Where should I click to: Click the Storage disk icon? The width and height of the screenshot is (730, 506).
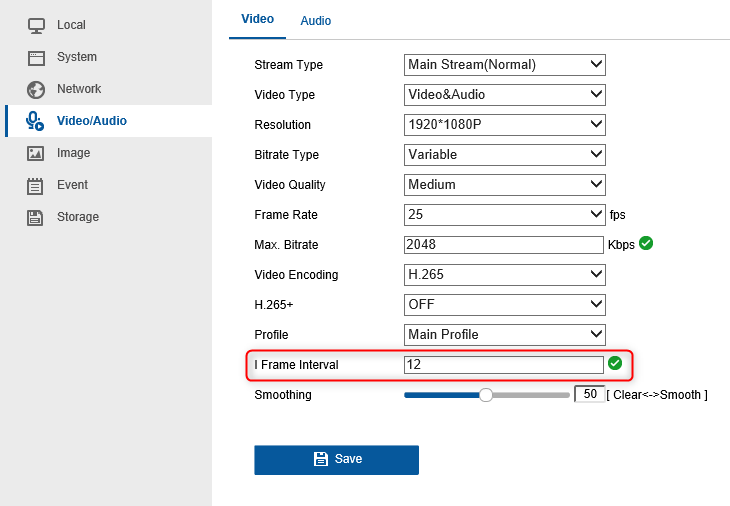point(36,217)
